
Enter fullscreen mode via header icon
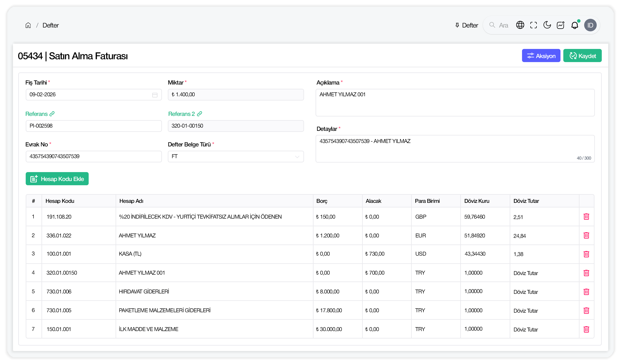coord(534,25)
